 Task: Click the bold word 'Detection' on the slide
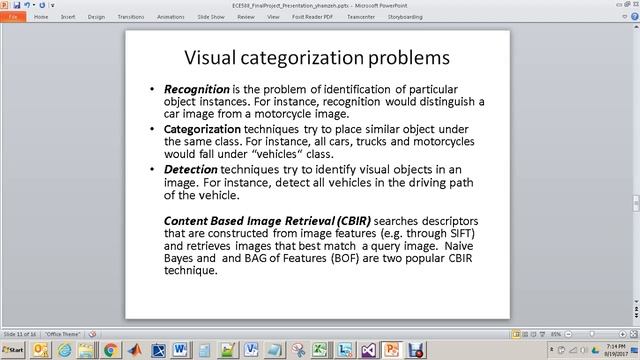coord(191,169)
